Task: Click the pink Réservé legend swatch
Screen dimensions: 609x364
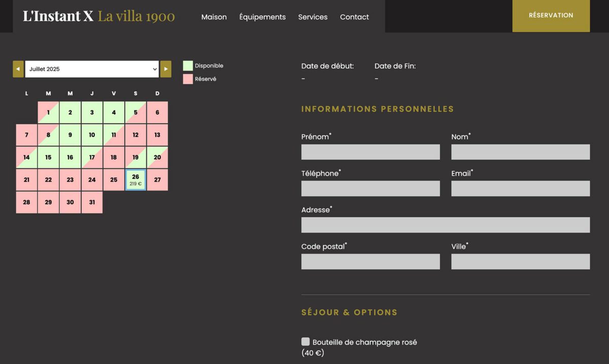Action: (x=187, y=79)
